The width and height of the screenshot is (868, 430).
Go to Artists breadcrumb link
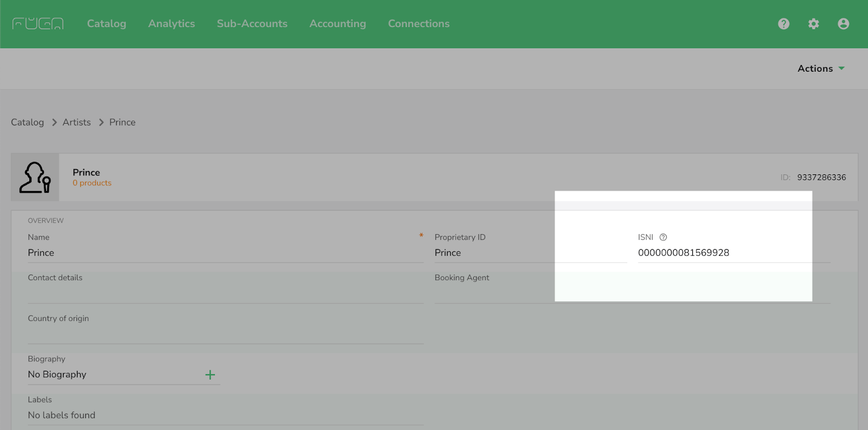coord(76,122)
